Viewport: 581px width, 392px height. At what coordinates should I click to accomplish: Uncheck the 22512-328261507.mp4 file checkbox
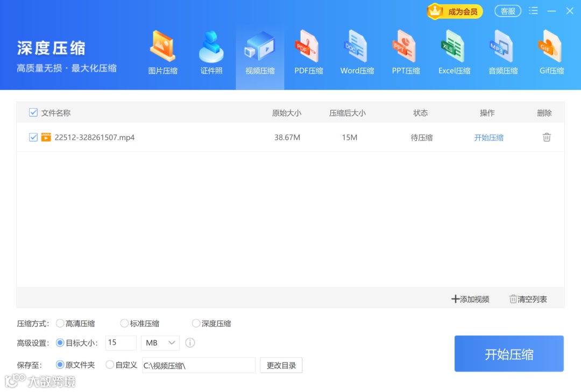33,137
